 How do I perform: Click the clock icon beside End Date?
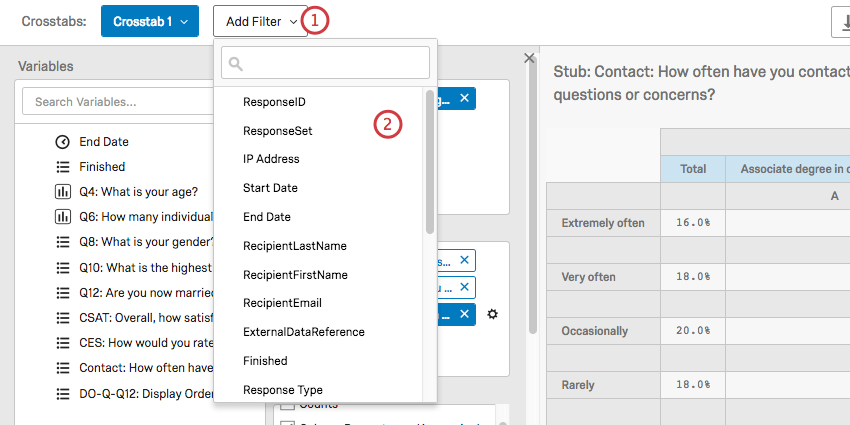[62, 142]
